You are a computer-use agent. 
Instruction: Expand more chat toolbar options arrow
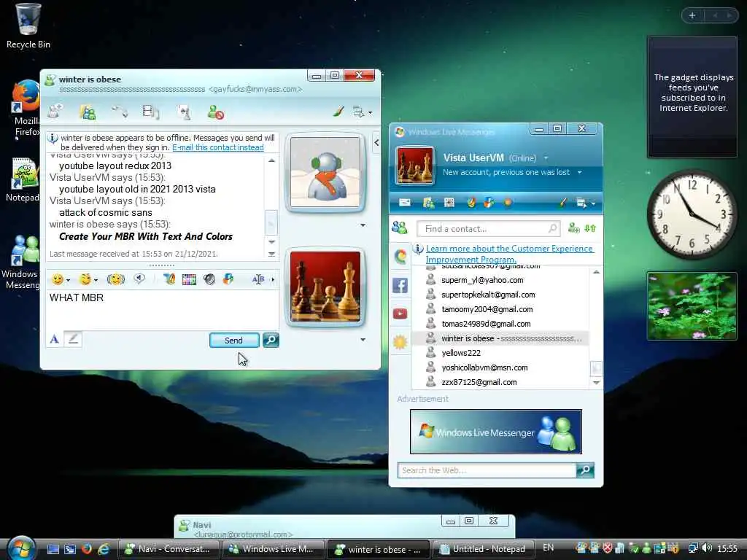click(273, 279)
